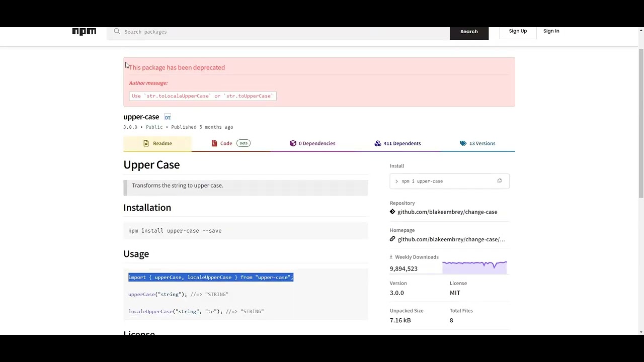Viewport: 644px width, 362px height.
Task: Copy the npm i upper-case install command
Action: tap(499, 180)
